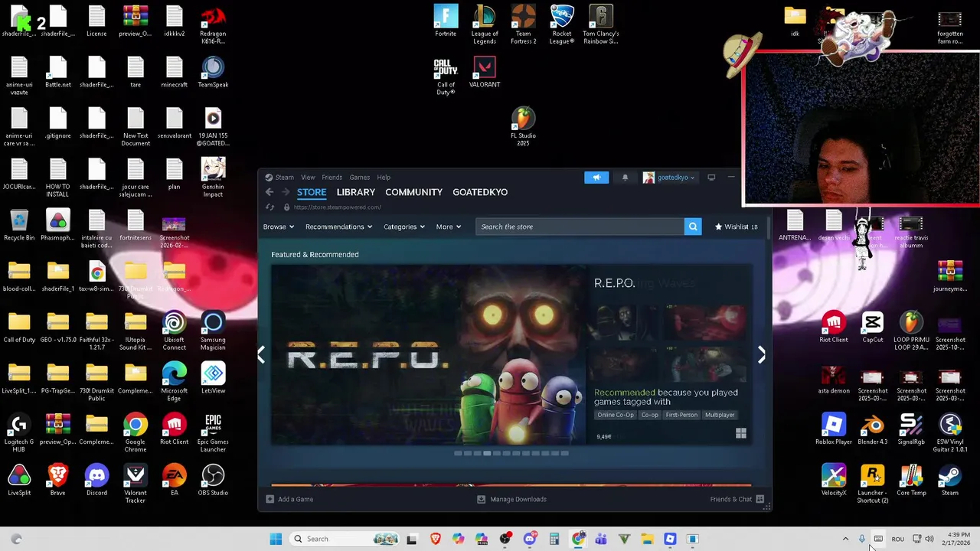This screenshot has width=980, height=551.
Task: Show previous featured game with left arrow
Action: coord(261,354)
